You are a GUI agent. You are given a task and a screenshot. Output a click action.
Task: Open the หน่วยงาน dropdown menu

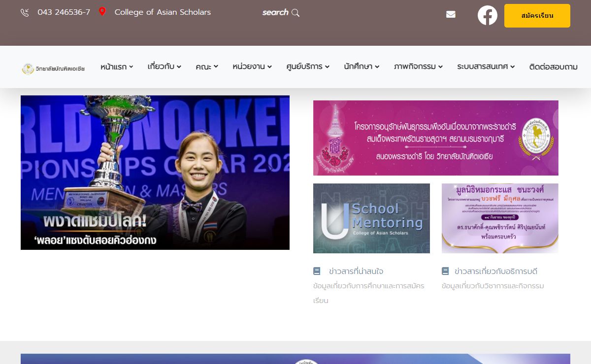coord(252,67)
